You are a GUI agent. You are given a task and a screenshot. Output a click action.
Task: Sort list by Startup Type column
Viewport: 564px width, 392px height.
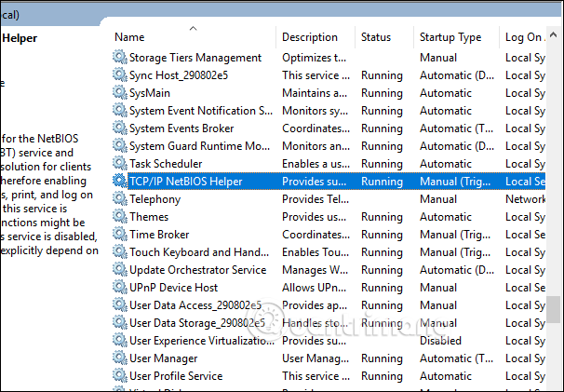[450, 37]
